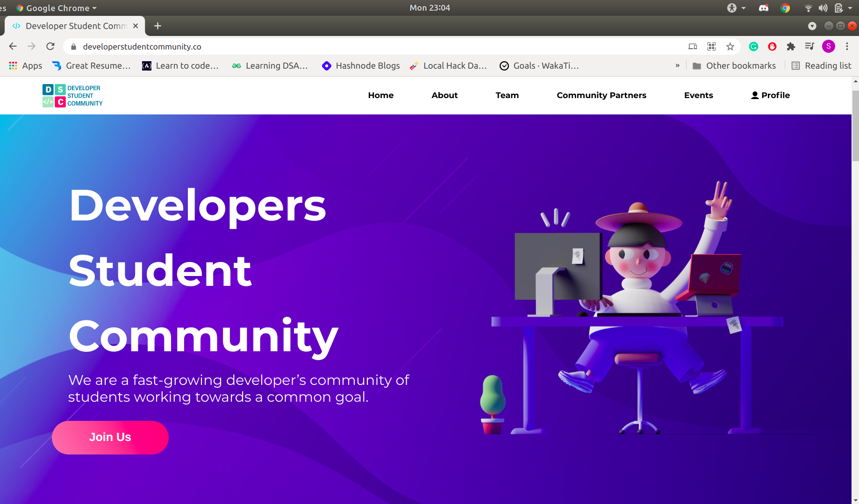This screenshot has width=859, height=504.
Task: Open the media control playlist icon
Action: coord(809,46)
